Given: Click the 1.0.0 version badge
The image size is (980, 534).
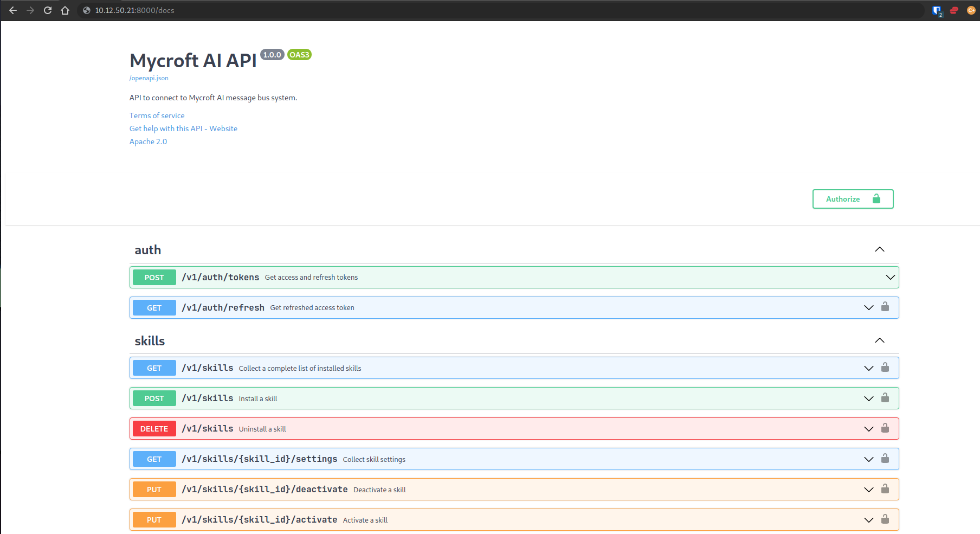Looking at the screenshot, I should [x=272, y=55].
